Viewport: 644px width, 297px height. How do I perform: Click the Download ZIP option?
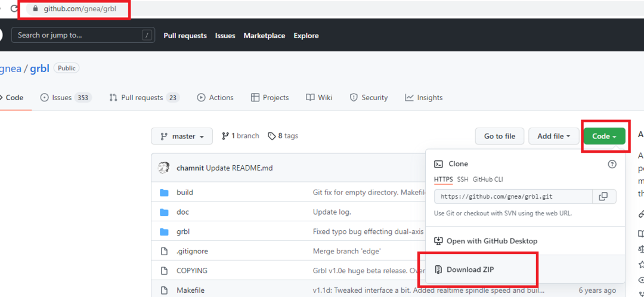click(470, 270)
